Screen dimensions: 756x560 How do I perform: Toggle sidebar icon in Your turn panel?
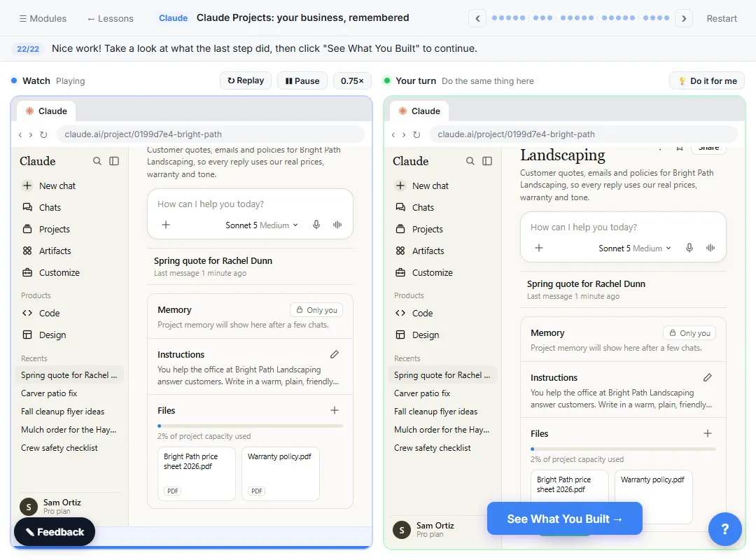(487, 161)
